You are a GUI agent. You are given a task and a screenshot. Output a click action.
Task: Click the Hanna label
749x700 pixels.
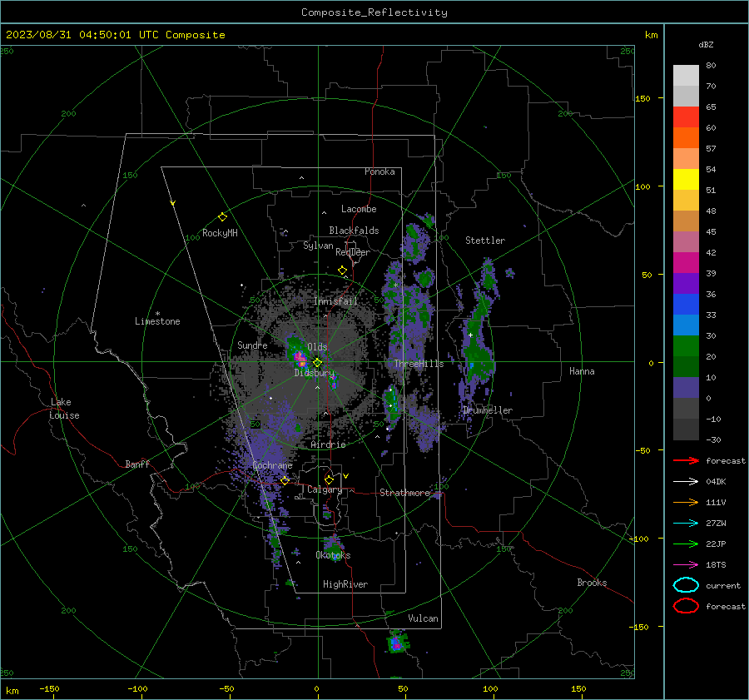(x=582, y=371)
